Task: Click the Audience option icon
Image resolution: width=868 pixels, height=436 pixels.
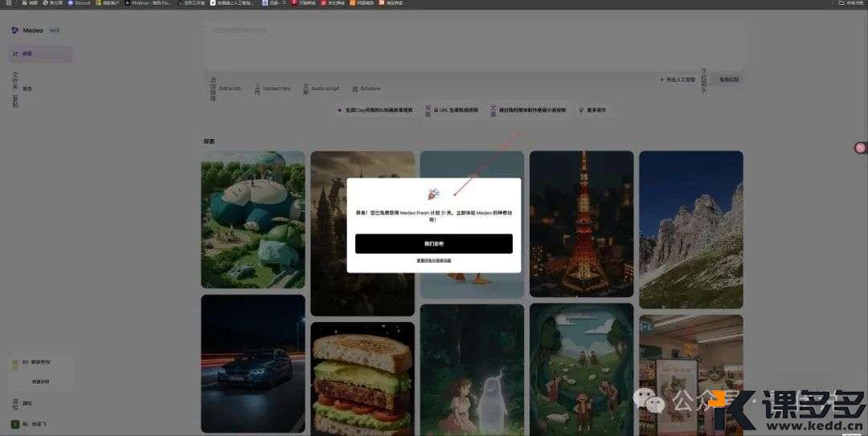Action: tap(355, 88)
